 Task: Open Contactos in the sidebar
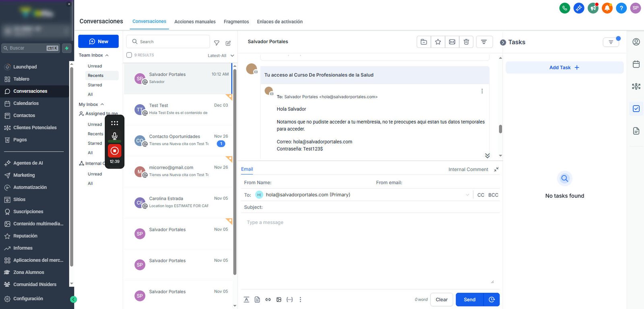coord(24,116)
